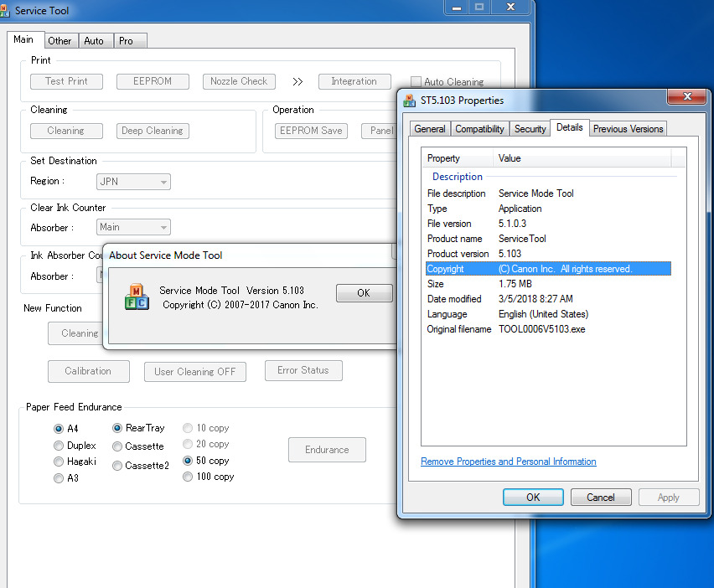Close the ST5.103 Properties dialog
Image resolution: width=714 pixels, height=588 pixels.
(x=687, y=96)
